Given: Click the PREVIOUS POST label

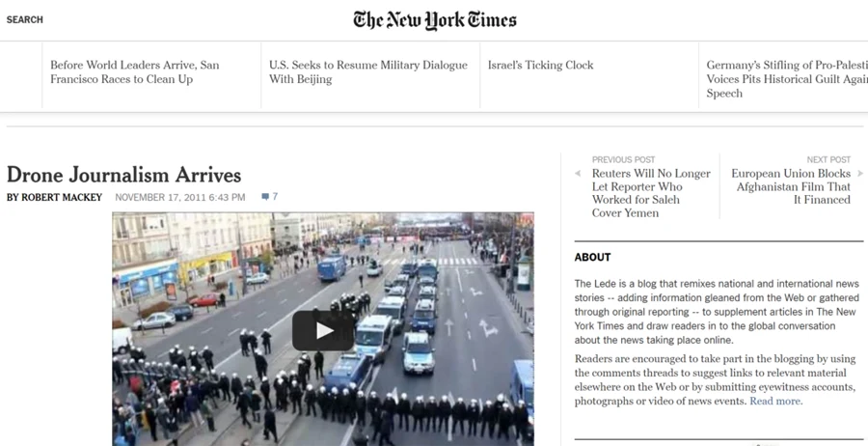Looking at the screenshot, I should 623,159.
